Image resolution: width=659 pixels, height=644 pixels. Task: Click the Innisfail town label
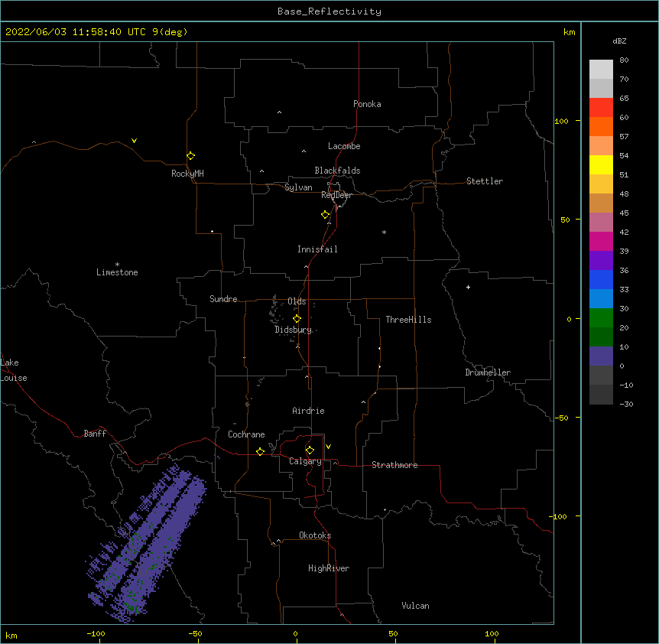pos(317,249)
